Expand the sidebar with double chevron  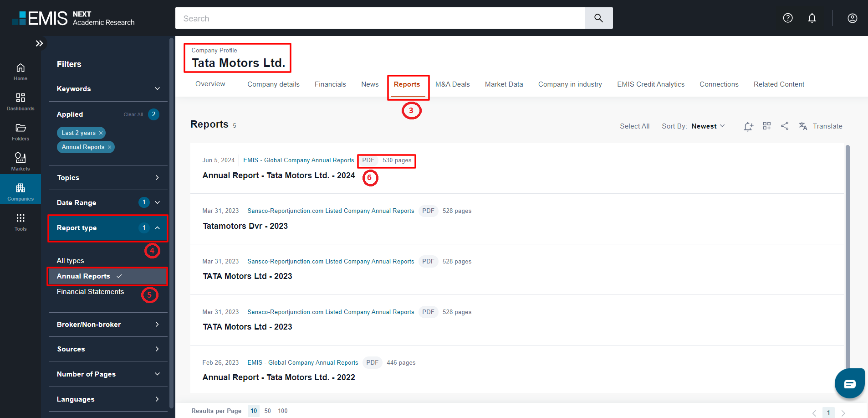39,43
